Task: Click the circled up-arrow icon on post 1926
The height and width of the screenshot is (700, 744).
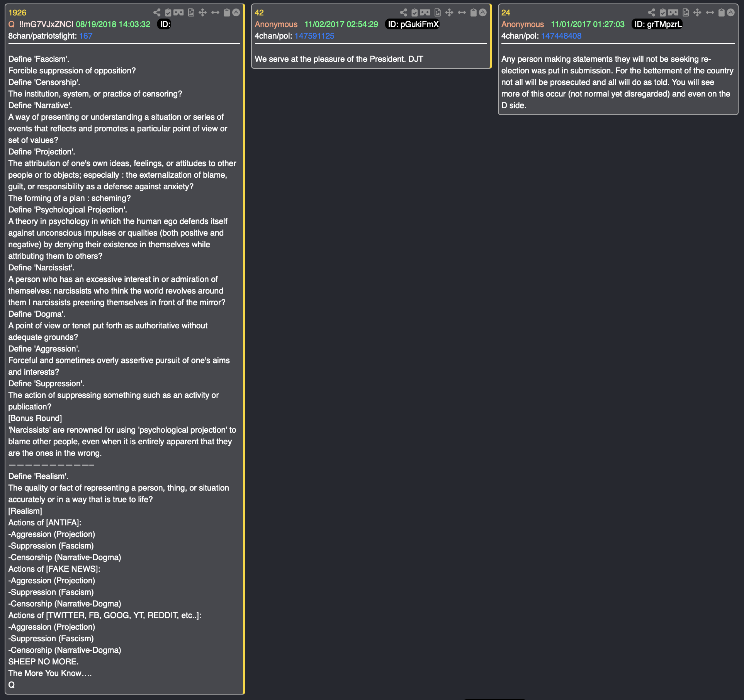Action: point(236,13)
